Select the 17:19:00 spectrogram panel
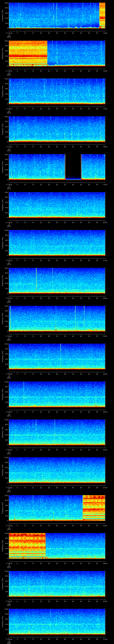This screenshot has height=644, width=114. [57, 205]
